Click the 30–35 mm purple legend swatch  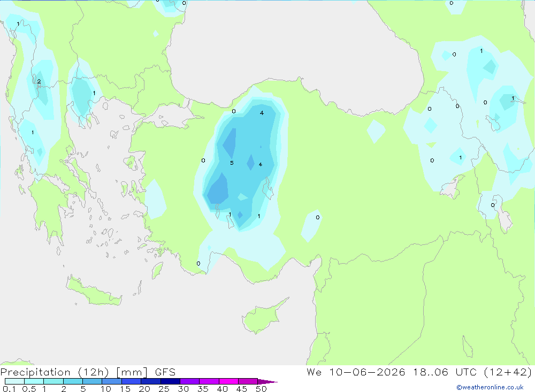[x=189, y=381]
